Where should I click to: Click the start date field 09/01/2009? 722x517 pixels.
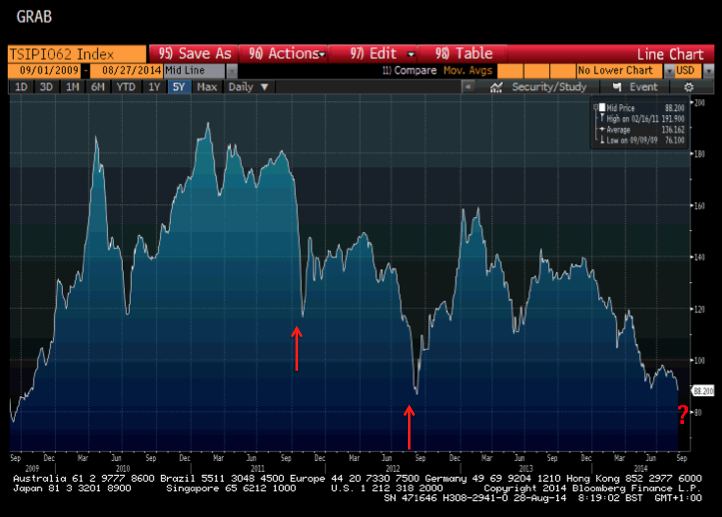[45, 71]
